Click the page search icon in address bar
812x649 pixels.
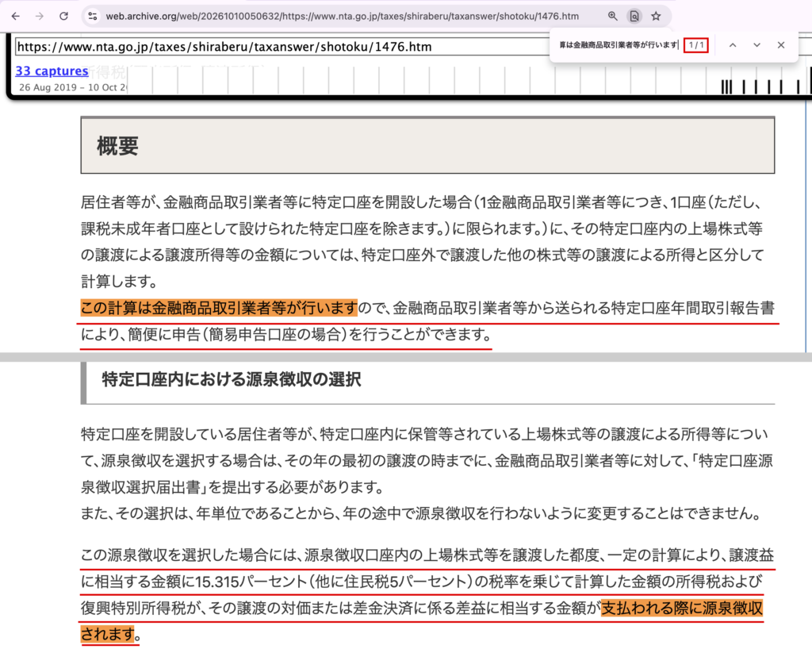(634, 16)
